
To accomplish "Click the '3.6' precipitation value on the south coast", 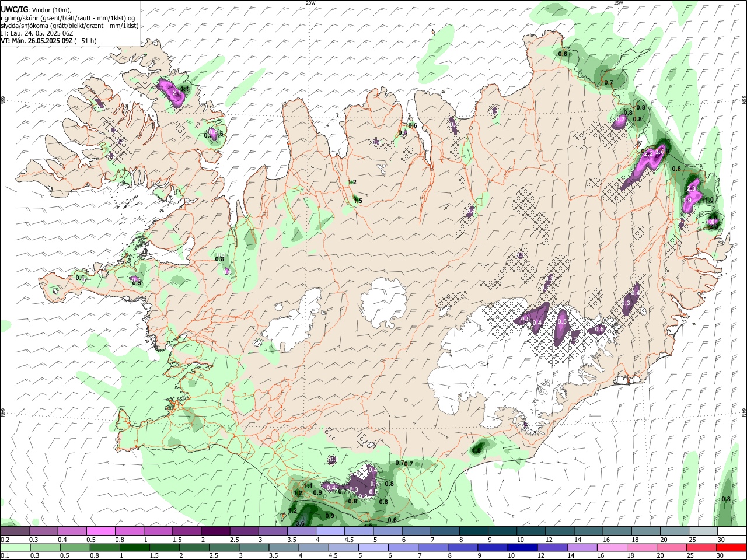I will tap(301, 524).
